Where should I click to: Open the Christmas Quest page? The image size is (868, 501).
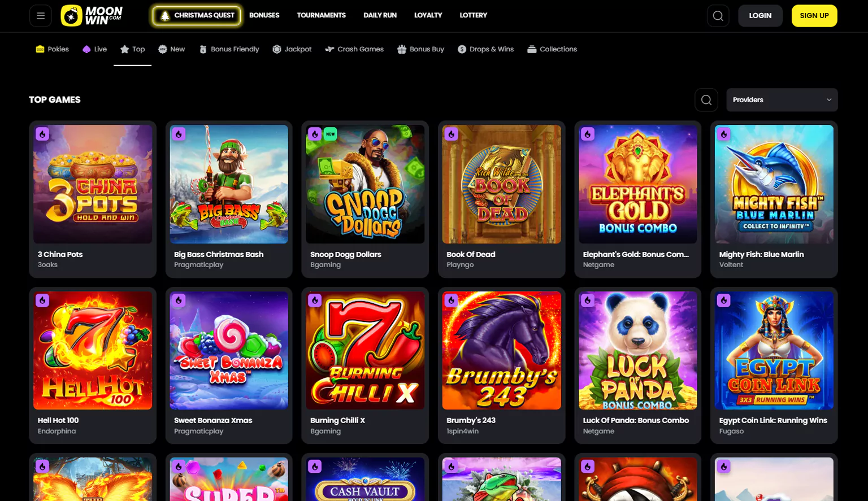pyautogui.click(x=197, y=16)
